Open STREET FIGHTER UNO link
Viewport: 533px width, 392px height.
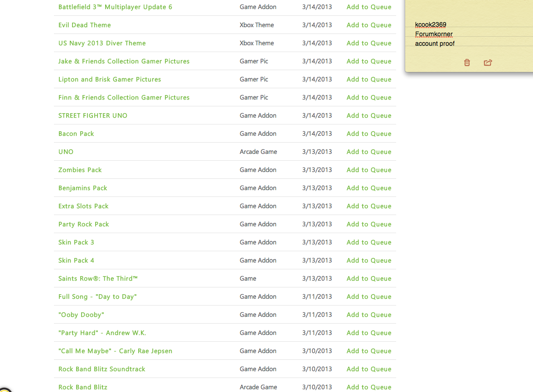point(93,115)
